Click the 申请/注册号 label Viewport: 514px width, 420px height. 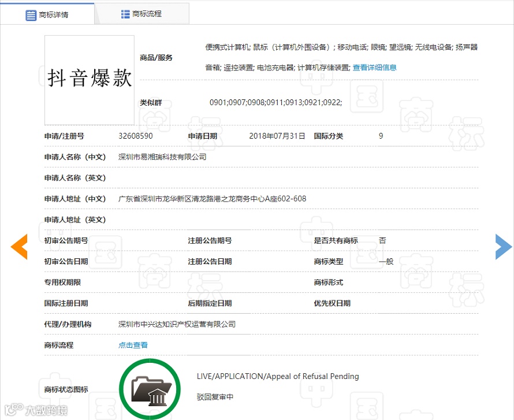[64, 136]
